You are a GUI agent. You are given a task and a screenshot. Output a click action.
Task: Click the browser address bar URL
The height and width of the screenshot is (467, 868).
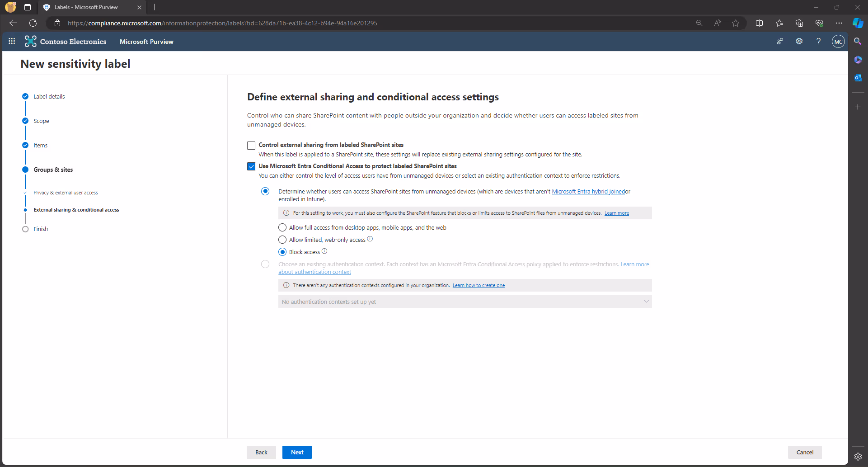click(x=222, y=23)
